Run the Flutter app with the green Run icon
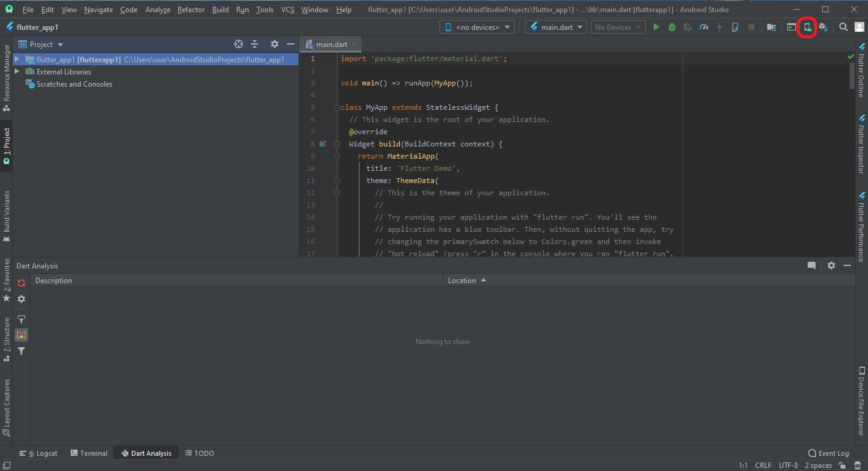Image resolution: width=868 pixels, height=471 pixels. tap(656, 27)
